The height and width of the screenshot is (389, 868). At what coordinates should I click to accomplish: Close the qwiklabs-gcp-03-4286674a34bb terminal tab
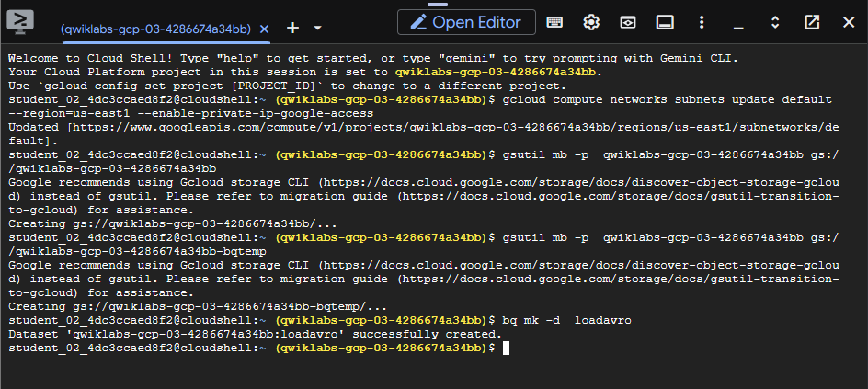tap(265, 29)
